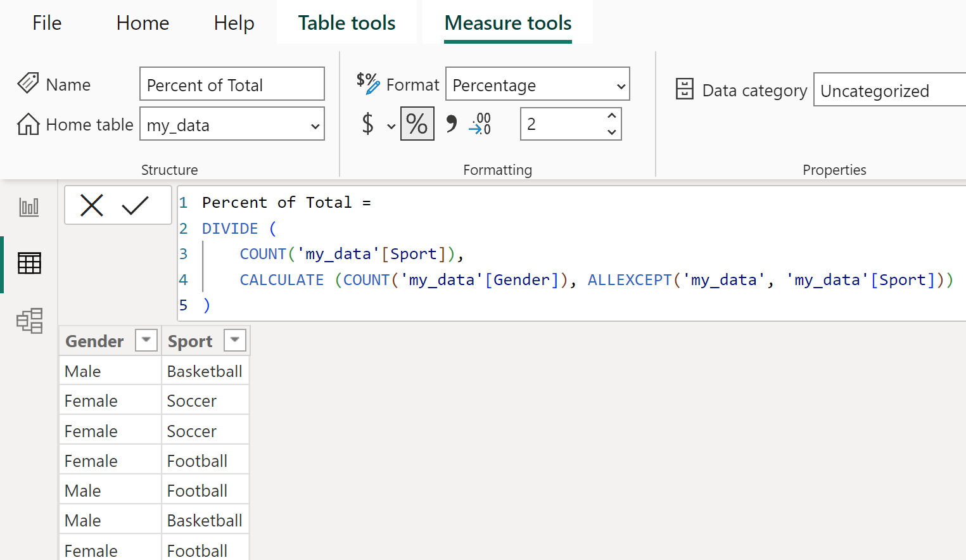Screen dimensions: 966x560
Task: Open the Report view icon in sidebar
Action: pyautogui.click(x=29, y=207)
